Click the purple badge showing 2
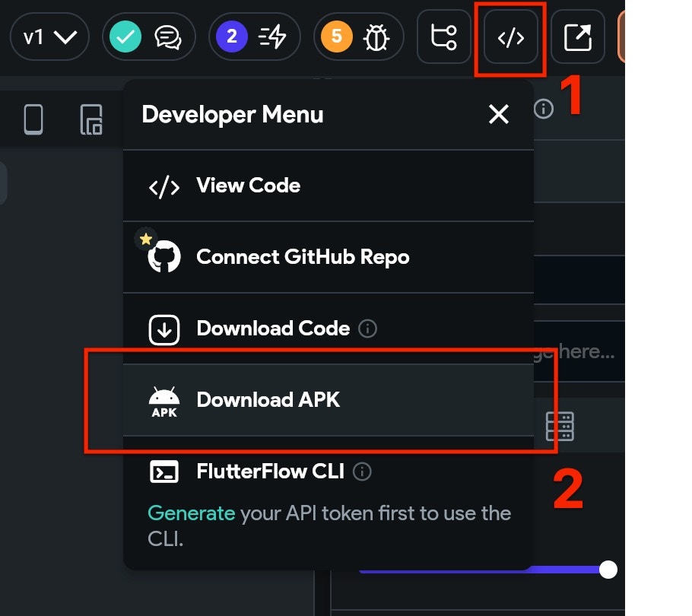 click(232, 37)
